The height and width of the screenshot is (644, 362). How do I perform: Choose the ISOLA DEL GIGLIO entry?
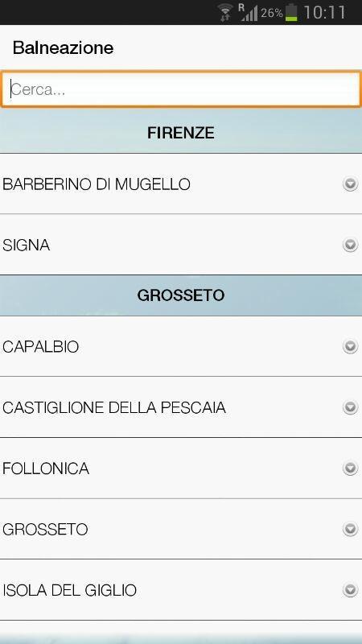181,590
